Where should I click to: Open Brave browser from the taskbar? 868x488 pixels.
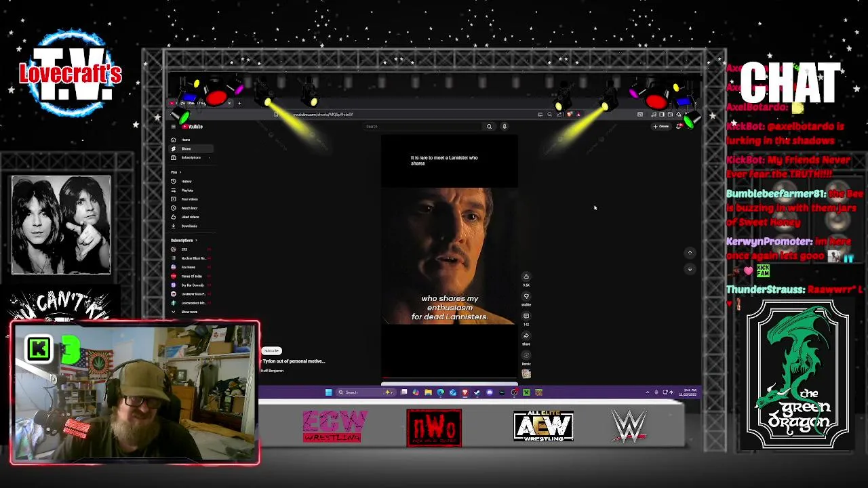(x=465, y=392)
